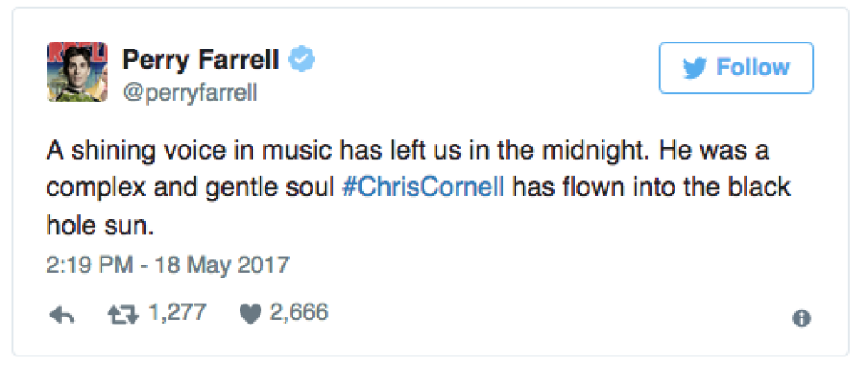The width and height of the screenshot is (868, 366).
Task: Open Perry Farrell's profile avatar
Action: [x=76, y=73]
